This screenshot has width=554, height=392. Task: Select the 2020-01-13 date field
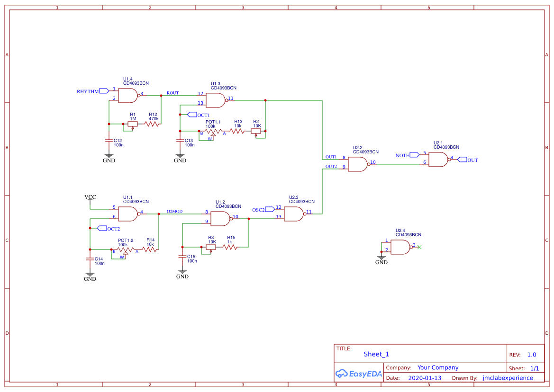click(x=424, y=378)
